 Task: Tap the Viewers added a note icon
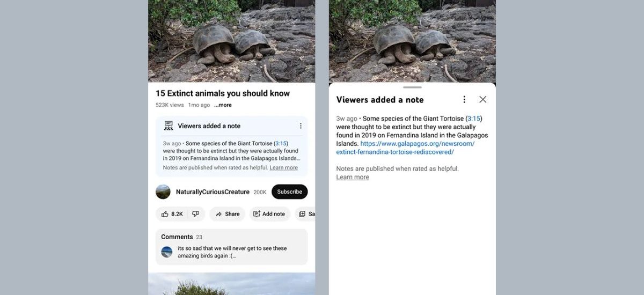tap(169, 126)
